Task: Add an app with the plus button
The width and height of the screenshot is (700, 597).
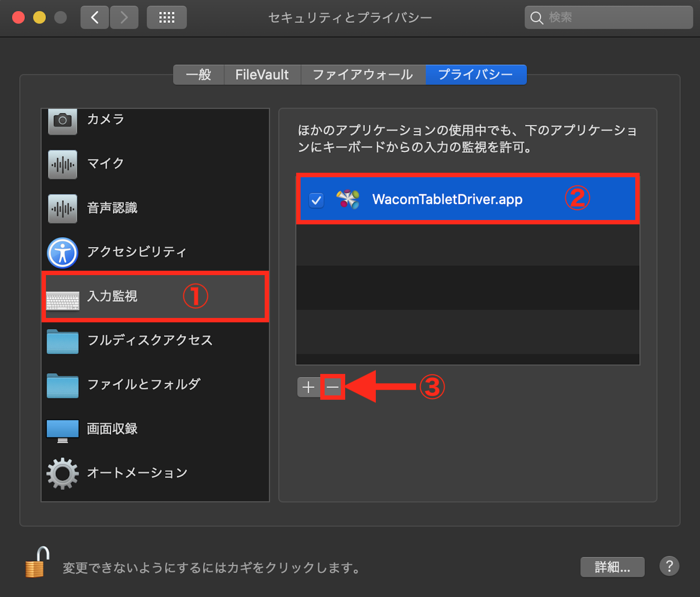Action: 308,387
